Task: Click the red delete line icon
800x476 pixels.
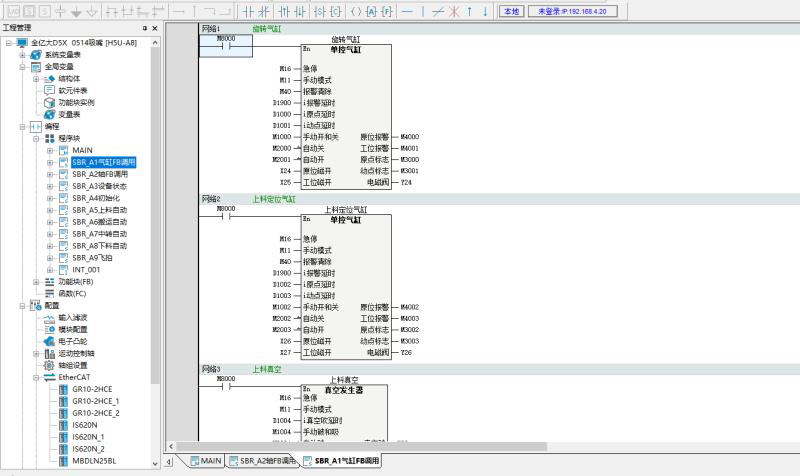Action: click(453, 11)
